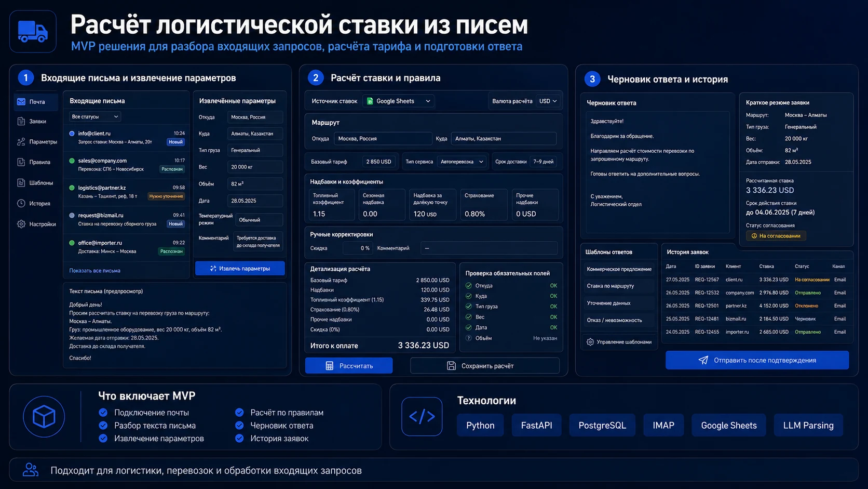Click the floppy disk icon on Сохранить расчёт

click(x=451, y=366)
